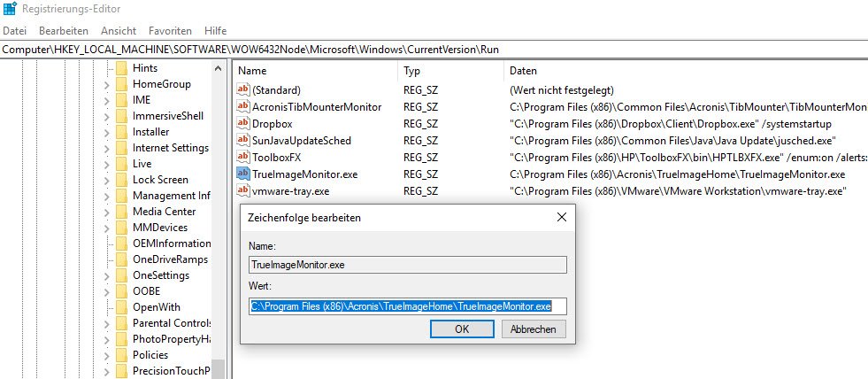Click the string icon beside (Standard) value
The width and height of the screenshot is (868, 379).
[x=242, y=89]
